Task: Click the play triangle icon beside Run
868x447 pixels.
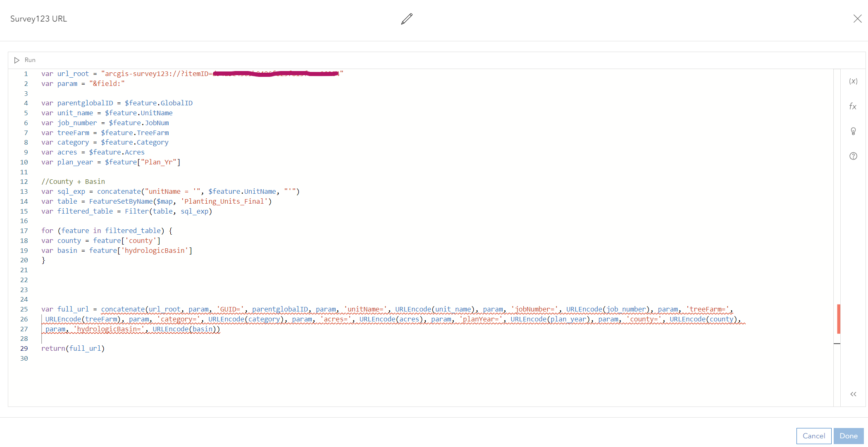Action: [x=17, y=60]
